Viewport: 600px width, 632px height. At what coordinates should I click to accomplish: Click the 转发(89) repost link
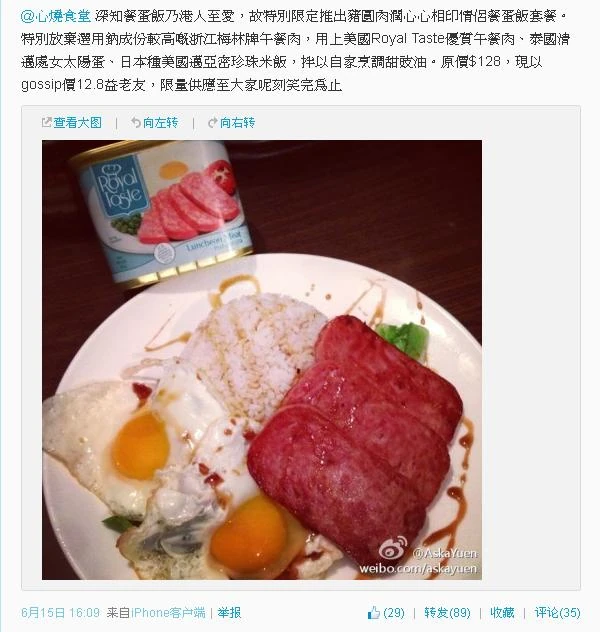click(447, 613)
